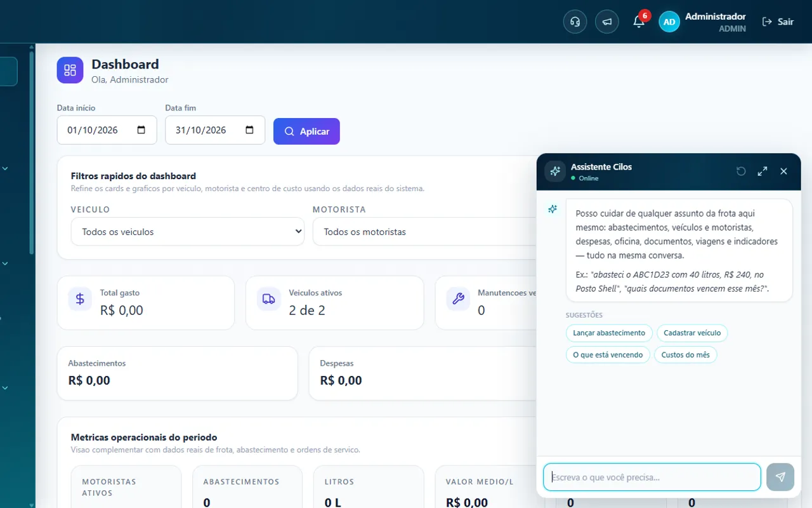Open the headset support icon
This screenshot has height=508, width=812.
[x=575, y=22]
